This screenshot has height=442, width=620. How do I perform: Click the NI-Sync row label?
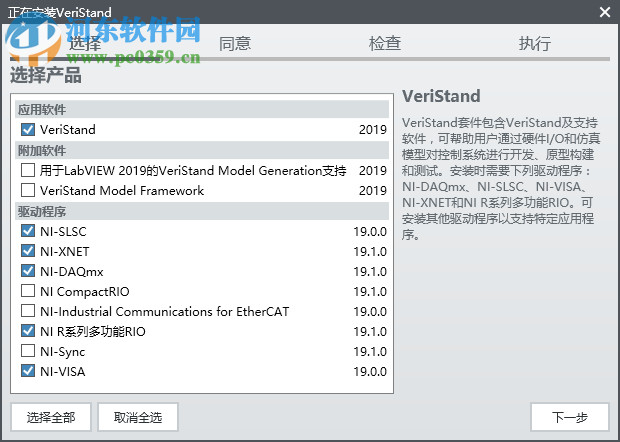[x=62, y=352]
